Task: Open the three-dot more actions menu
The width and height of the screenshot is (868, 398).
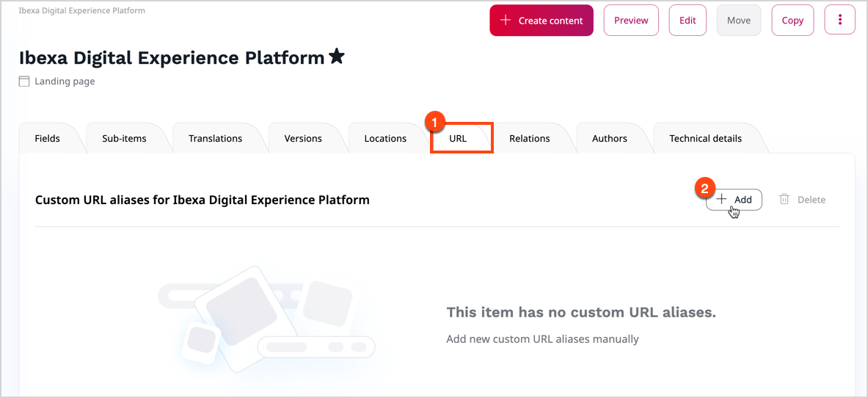Action: point(839,21)
